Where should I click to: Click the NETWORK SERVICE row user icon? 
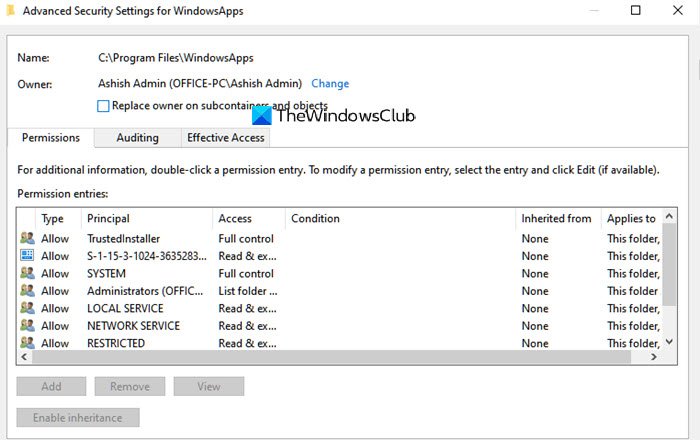[27, 325]
